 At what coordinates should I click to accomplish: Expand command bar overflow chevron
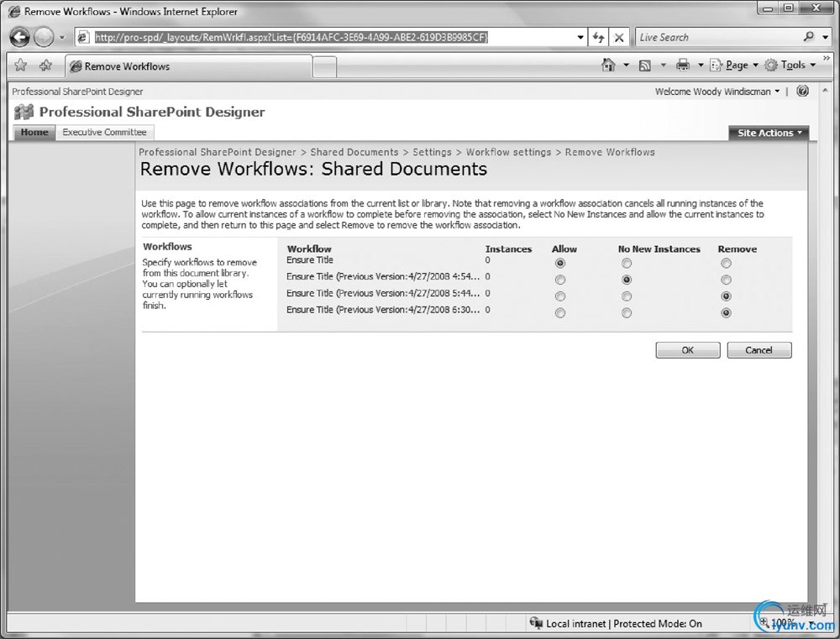(x=827, y=57)
